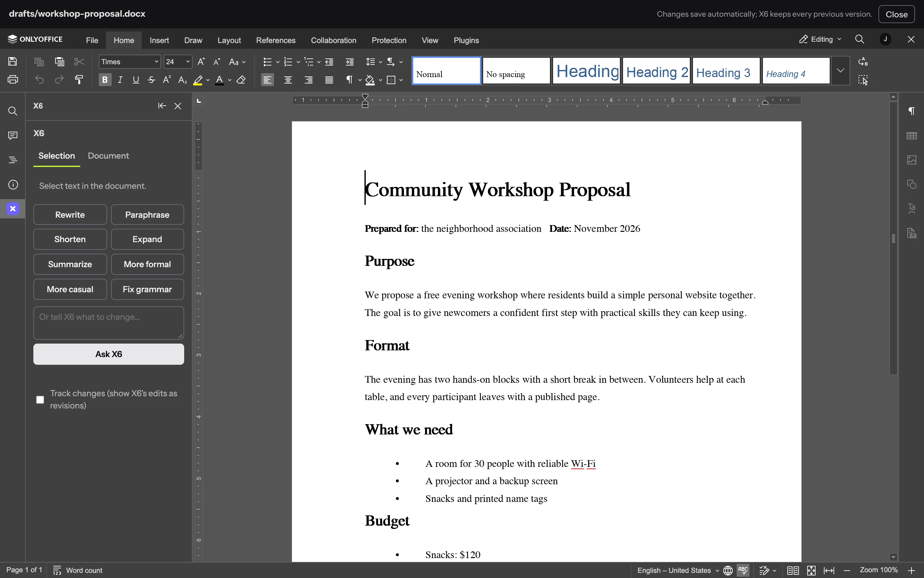Click the Cut scissors icon

pos(80,62)
